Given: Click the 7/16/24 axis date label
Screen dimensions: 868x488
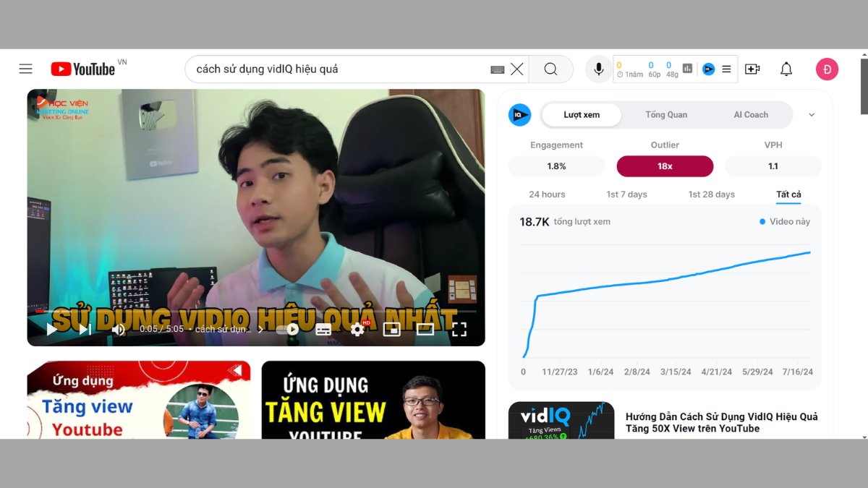Looking at the screenshot, I should (797, 372).
